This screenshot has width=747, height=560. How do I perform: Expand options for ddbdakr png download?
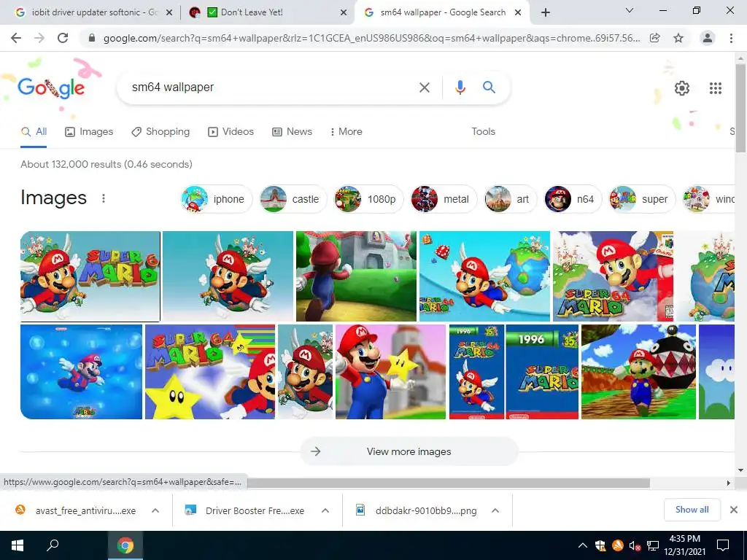495,510
